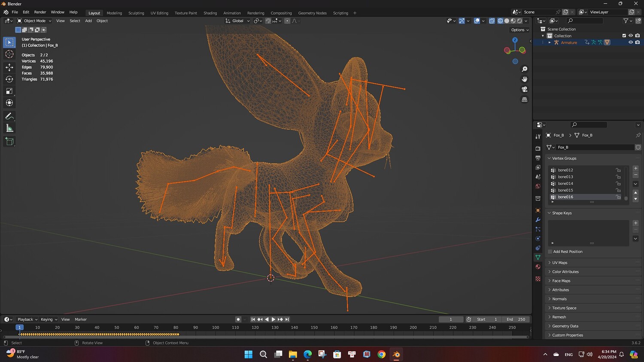
Task: Toggle snapping with the magnet icon
Action: pyautogui.click(x=268, y=21)
